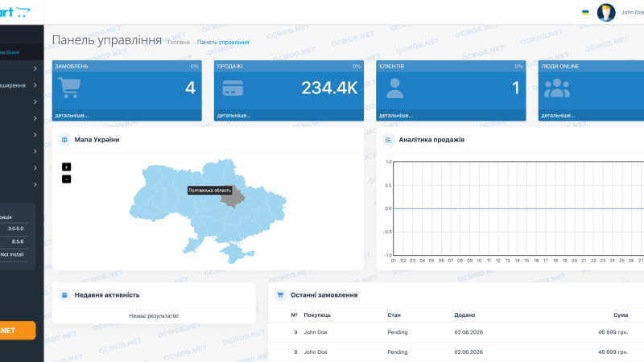Select order number 9 row for John Doe
644x362 pixels.
coord(456,332)
